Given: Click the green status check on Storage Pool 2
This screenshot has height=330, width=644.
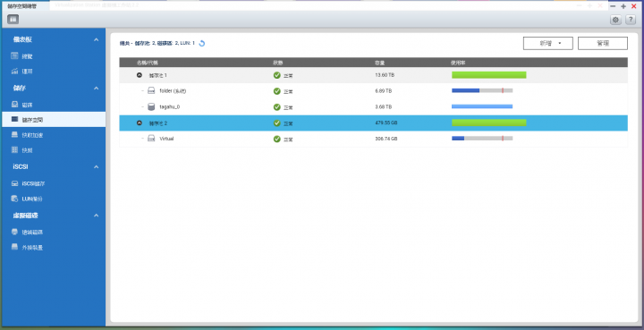Looking at the screenshot, I should pos(276,123).
